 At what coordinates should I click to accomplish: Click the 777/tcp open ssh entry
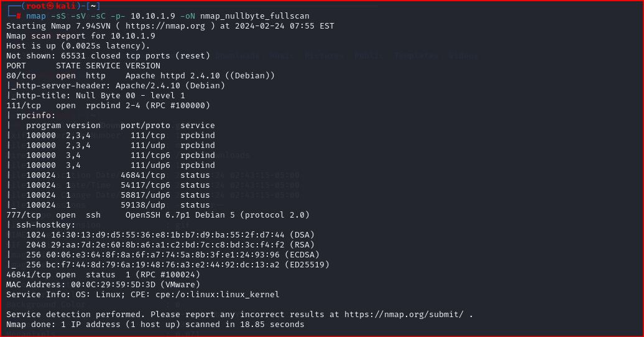[44, 215]
